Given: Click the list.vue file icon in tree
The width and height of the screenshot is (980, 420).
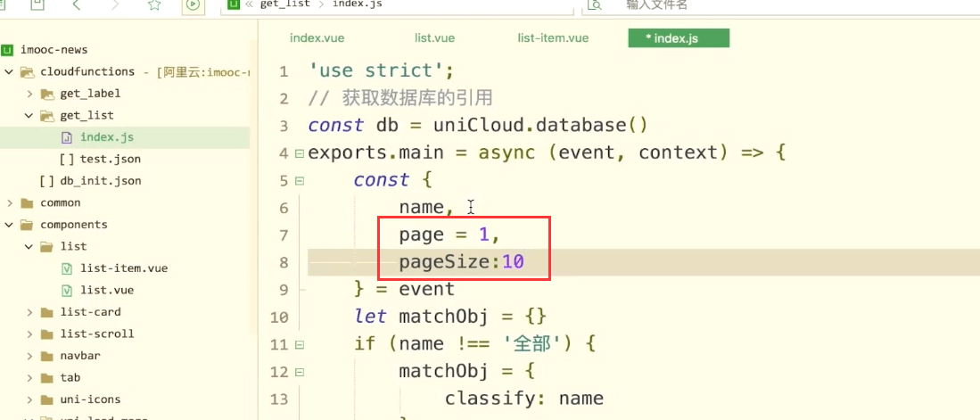Looking at the screenshot, I should [x=67, y=291].
